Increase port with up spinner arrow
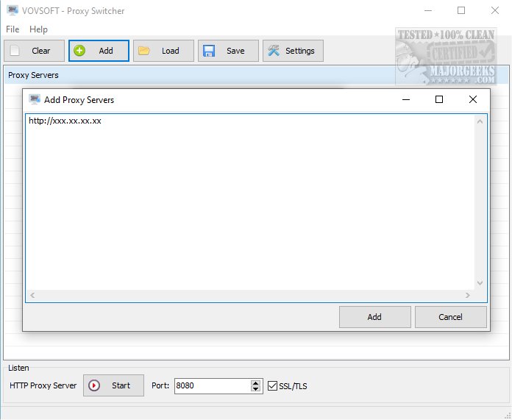The height and width of the screenshot is (420, 512). [x=256, y=382]
